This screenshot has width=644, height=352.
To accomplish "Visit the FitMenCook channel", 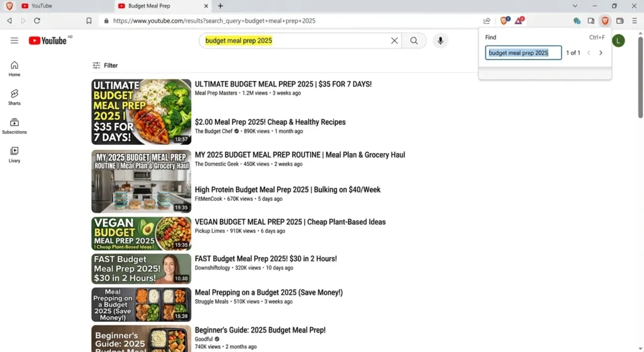I will pos(208,198).
